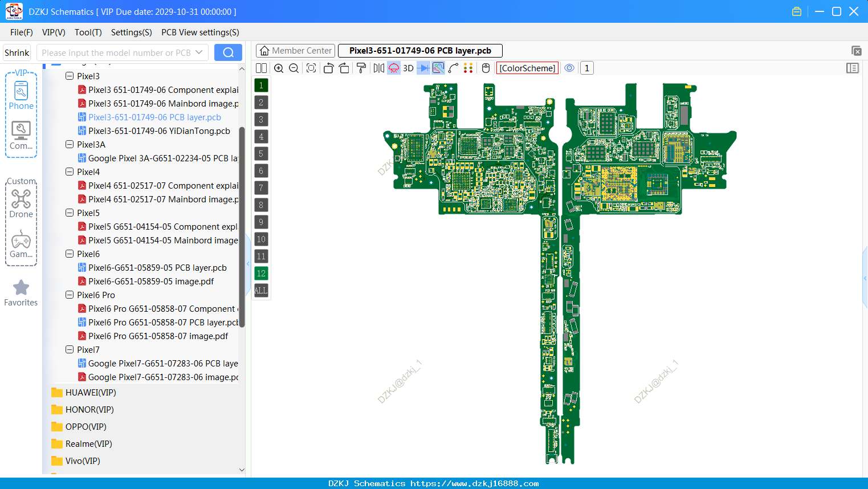Show PCB layer 1
Viewport: 868px width, 489px height.
point(261,85)
